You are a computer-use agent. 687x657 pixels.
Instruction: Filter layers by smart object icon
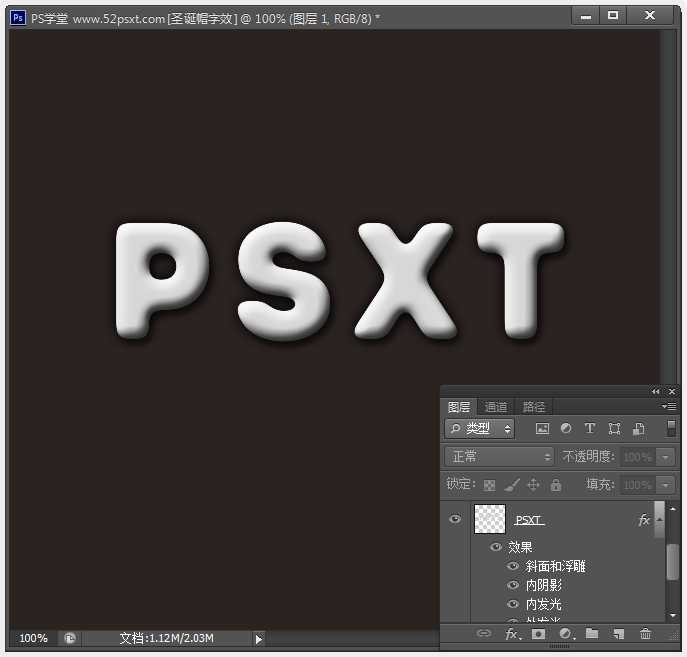[x=638, y=429]
